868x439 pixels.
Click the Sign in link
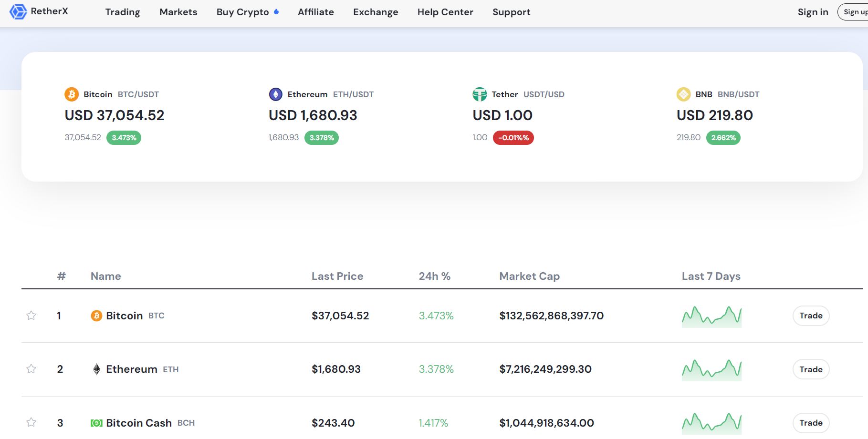813,12
